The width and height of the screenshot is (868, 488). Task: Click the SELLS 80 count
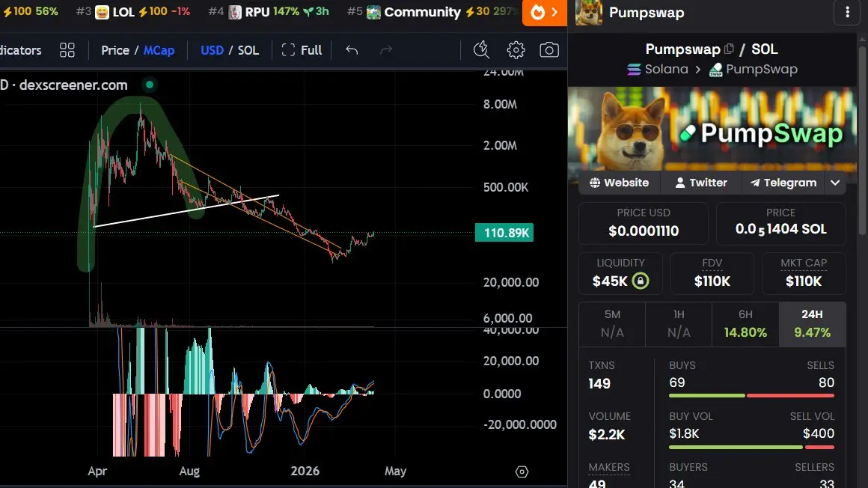pyautogui.click(x=826, y=382)
